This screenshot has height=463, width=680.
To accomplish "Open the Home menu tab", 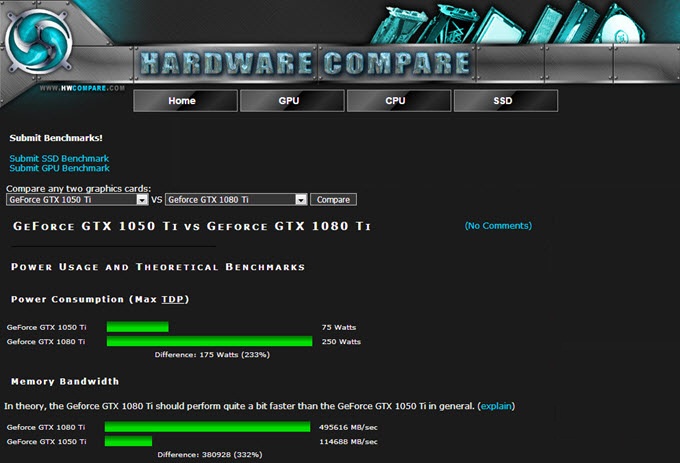I will click(186, 101).
